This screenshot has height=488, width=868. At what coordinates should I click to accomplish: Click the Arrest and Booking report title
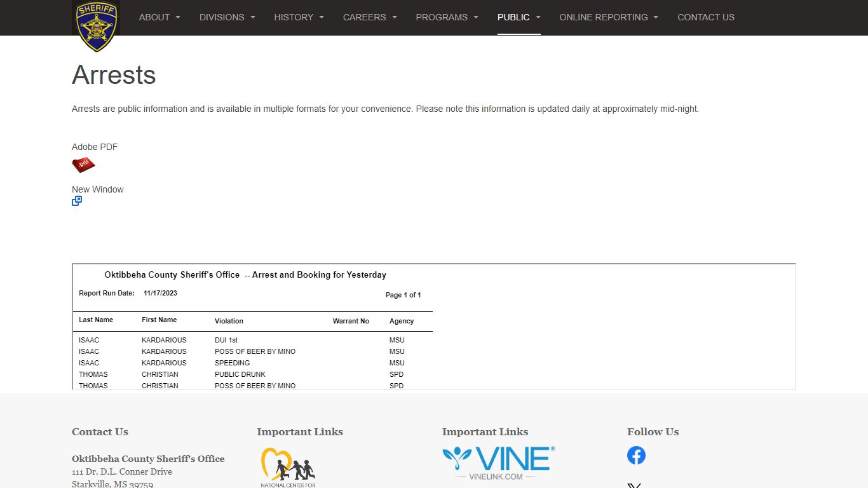pos(245,275)
